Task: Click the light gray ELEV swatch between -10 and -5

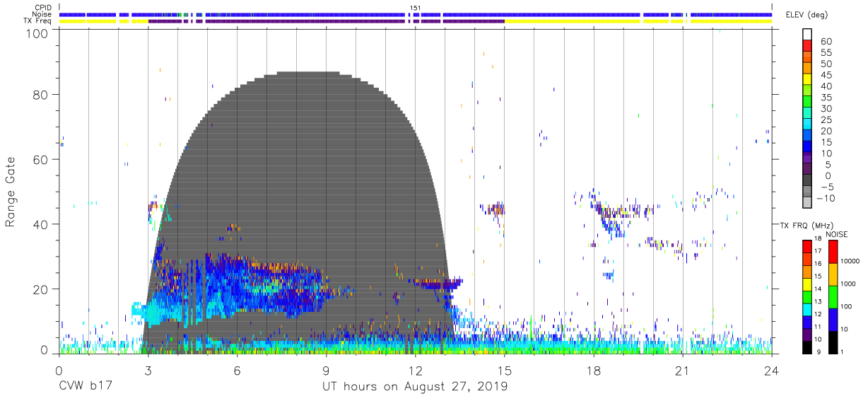Action: point(807,192)
